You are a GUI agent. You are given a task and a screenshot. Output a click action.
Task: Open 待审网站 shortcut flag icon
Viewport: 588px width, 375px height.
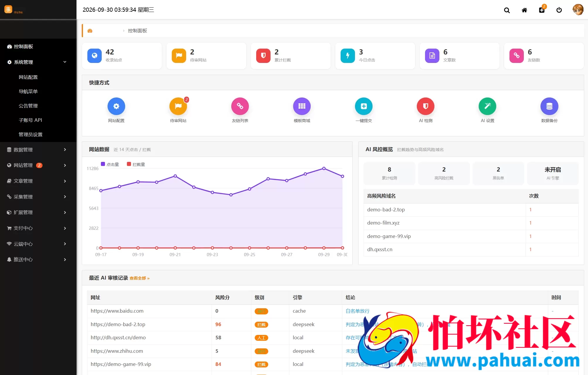point(178,106)
